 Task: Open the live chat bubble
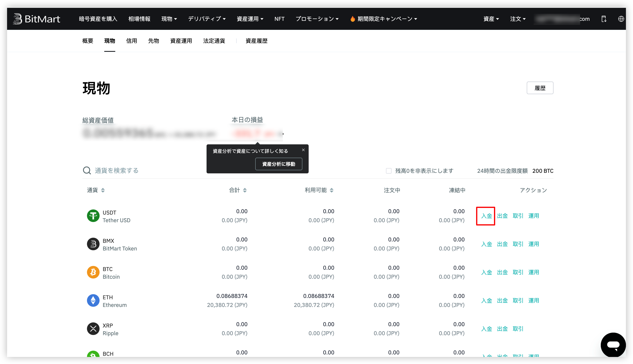coord(613,345)
